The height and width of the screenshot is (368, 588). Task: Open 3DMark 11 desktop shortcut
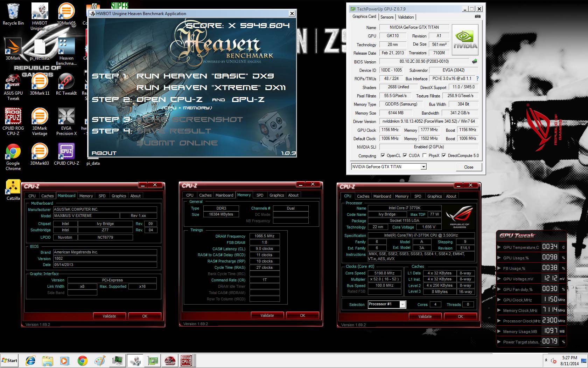coord(40,84)
